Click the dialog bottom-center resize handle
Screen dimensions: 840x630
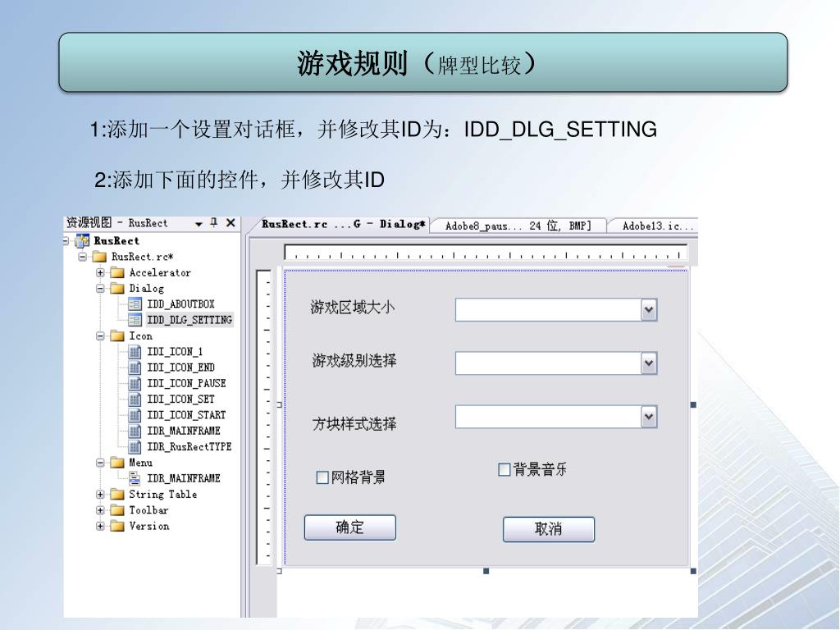[486, 571]
